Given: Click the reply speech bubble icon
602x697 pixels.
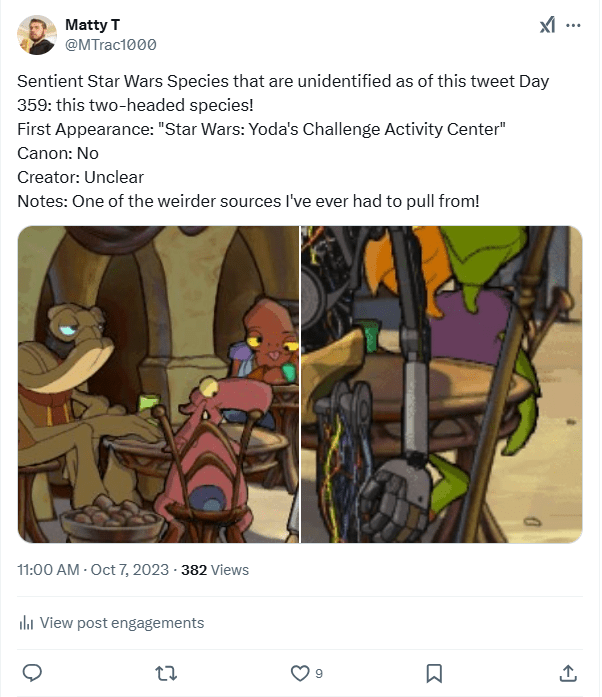Looking at the screenshot, I should coord(32,672).
